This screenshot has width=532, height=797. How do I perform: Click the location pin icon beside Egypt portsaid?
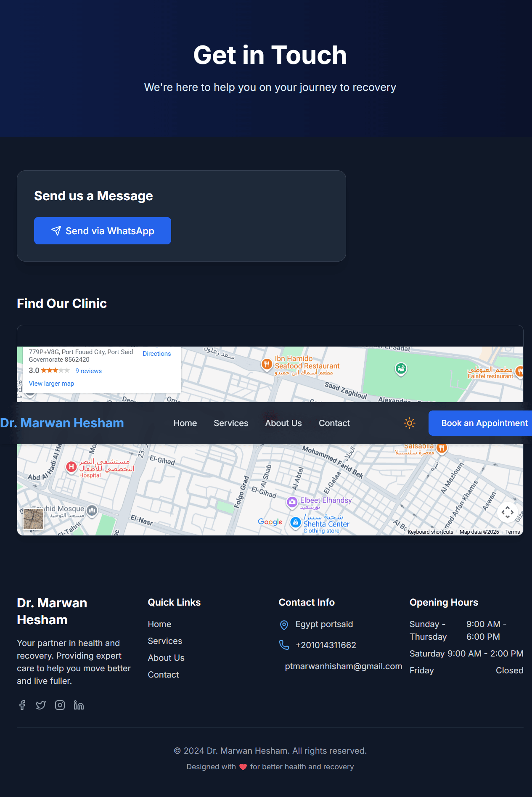(x=284, y=625)
